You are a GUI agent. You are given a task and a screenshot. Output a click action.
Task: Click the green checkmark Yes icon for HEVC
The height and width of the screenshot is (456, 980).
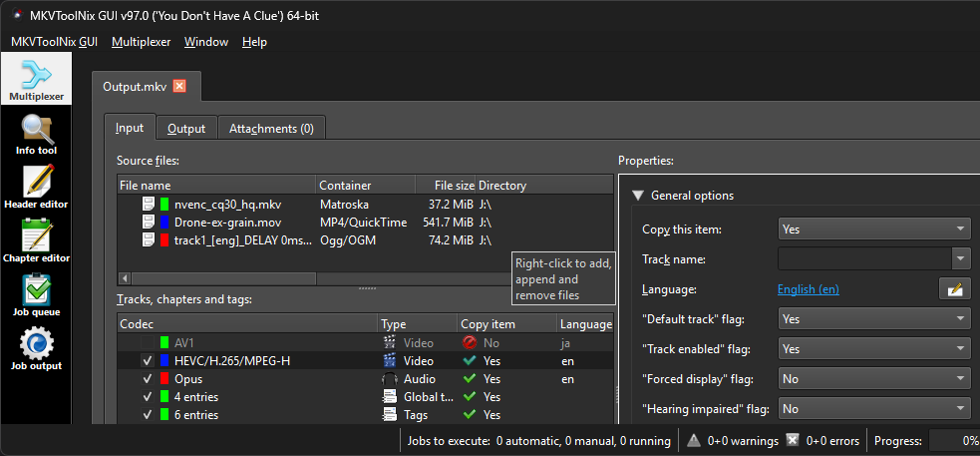coord(470,361)
